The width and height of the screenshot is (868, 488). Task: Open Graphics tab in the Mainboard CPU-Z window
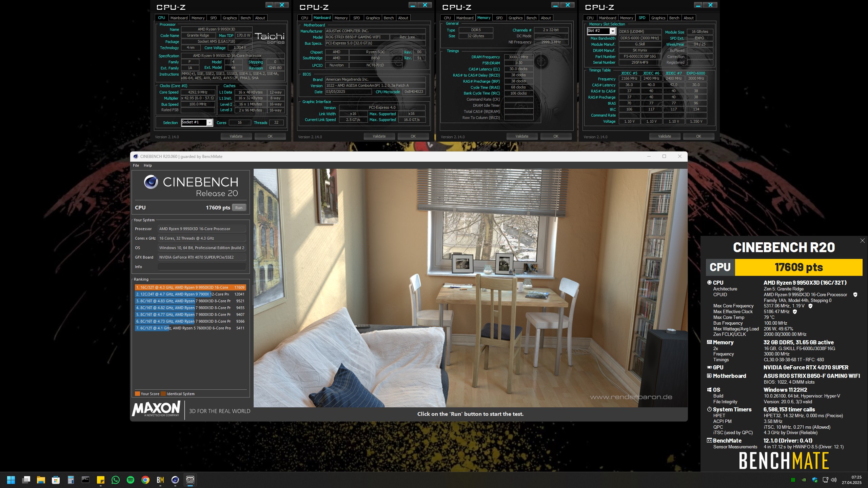373,18
